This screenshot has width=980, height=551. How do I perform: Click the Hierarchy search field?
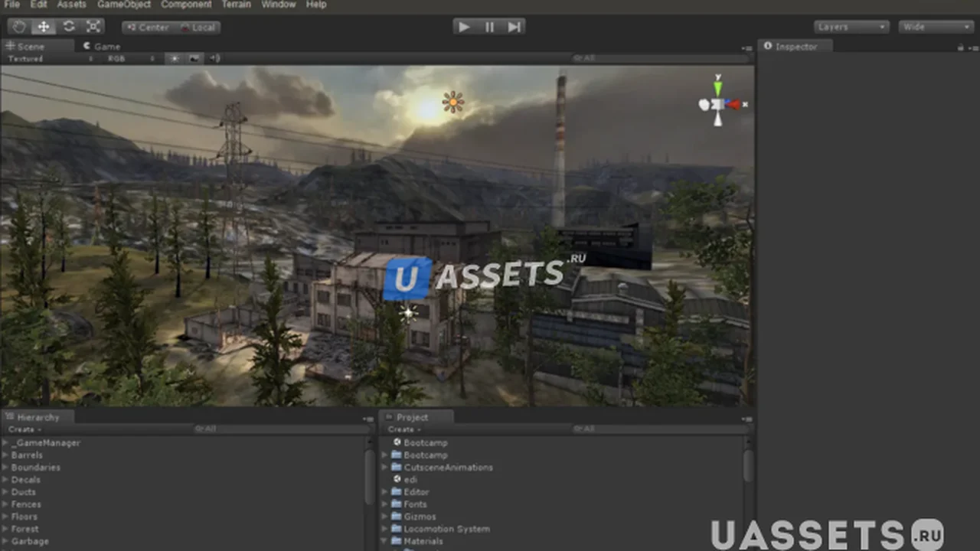[281, 429]
